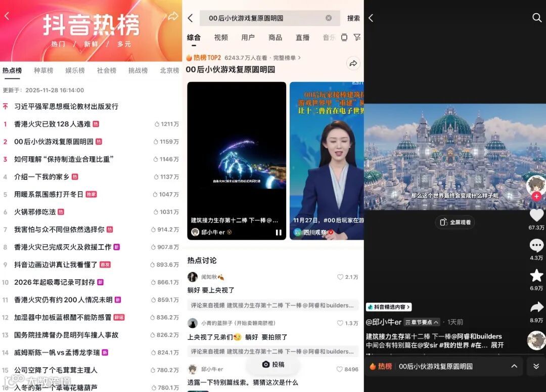Viewport: 546px width, 392px height.
Task: Open 小青的蓝胖子 commenter avatar
Action: tap(193, 323)
